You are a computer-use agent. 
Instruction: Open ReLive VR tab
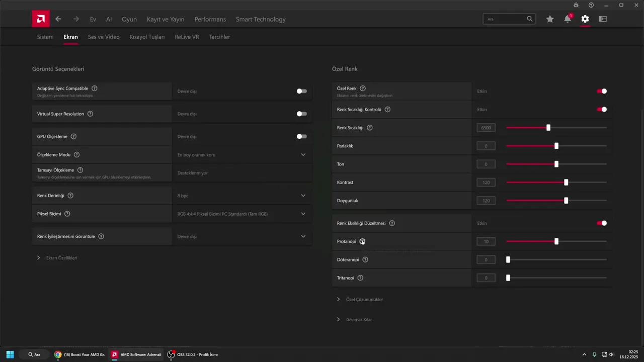(187, 37)
